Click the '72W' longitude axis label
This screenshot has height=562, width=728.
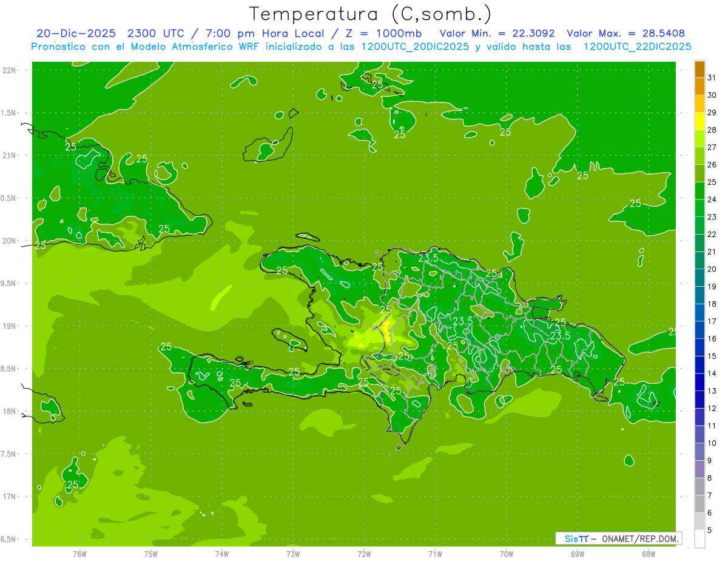364,554
